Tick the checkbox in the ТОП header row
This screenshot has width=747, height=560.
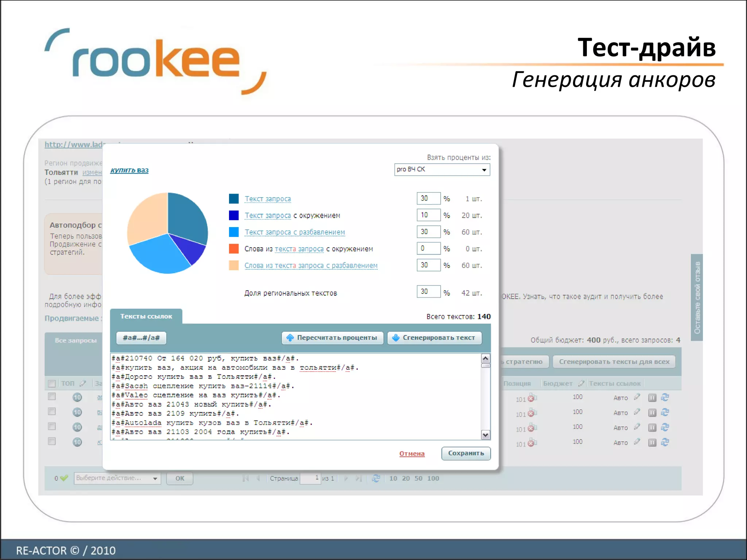pos(52,384)
